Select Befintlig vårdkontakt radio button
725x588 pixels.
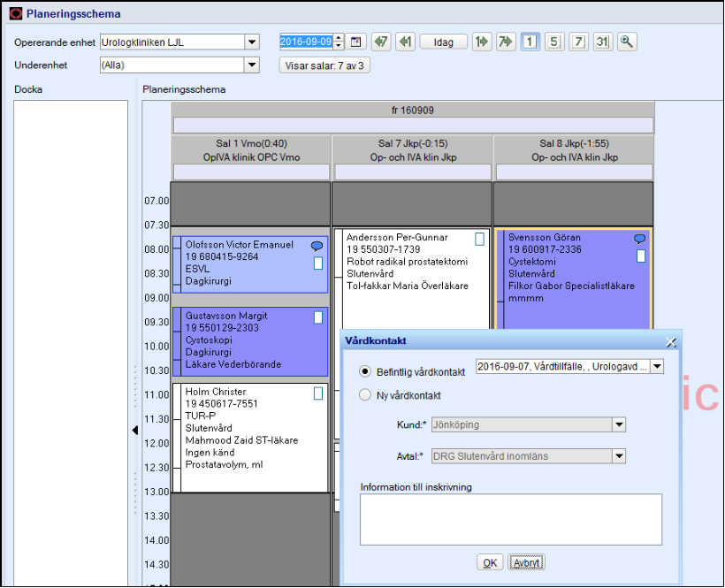pyautogui.click(x=365, y=372)
